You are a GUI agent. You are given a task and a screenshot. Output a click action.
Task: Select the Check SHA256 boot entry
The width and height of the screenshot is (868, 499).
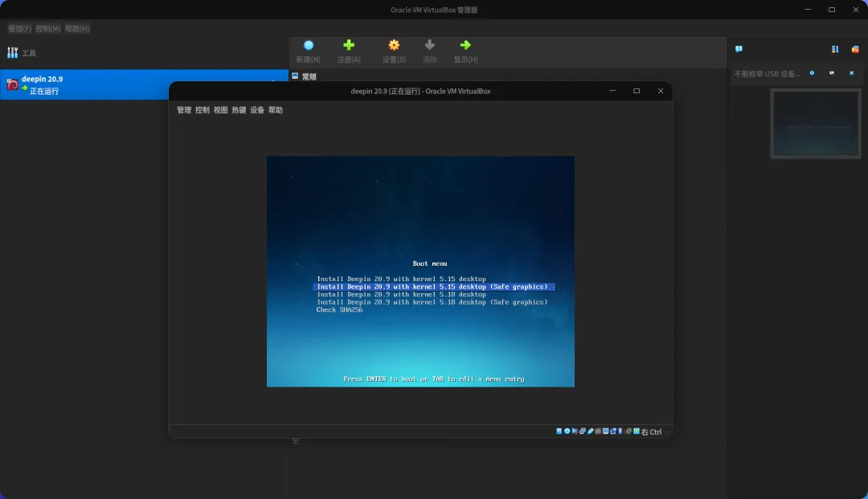coord(339,310)
